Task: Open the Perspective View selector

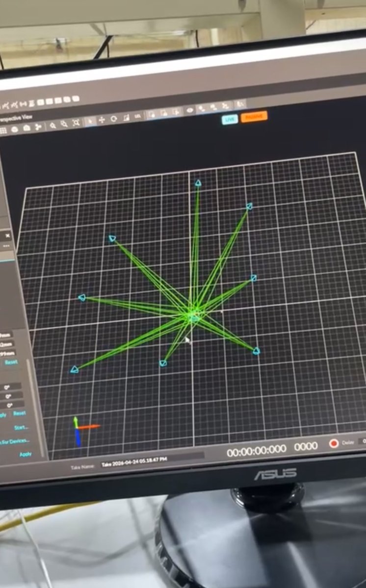Action: tap(15, 118)
